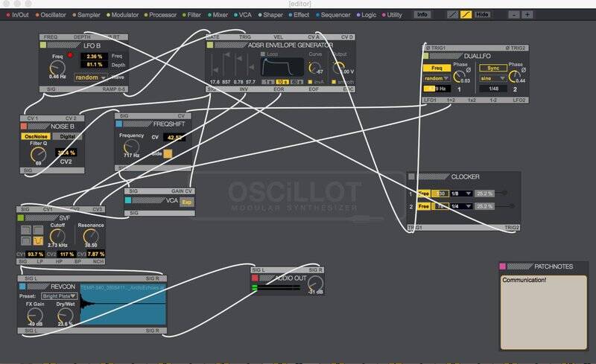Viewport: 596px width, 364px height.
Task: Click the red AUDIO OUT module square
Action: coord(256,278)
